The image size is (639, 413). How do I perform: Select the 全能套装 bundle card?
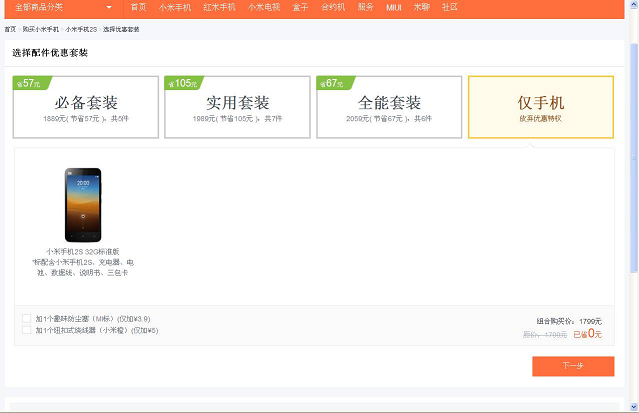389,107
